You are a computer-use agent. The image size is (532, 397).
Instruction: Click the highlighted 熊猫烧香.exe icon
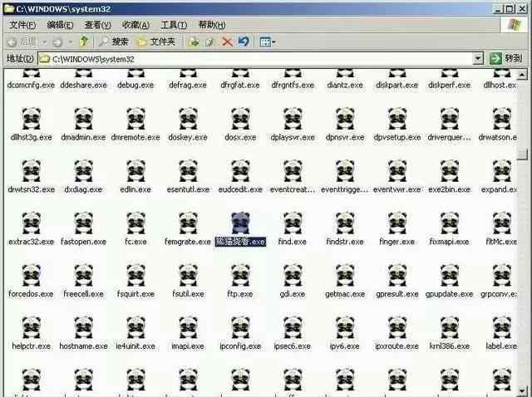240,223
